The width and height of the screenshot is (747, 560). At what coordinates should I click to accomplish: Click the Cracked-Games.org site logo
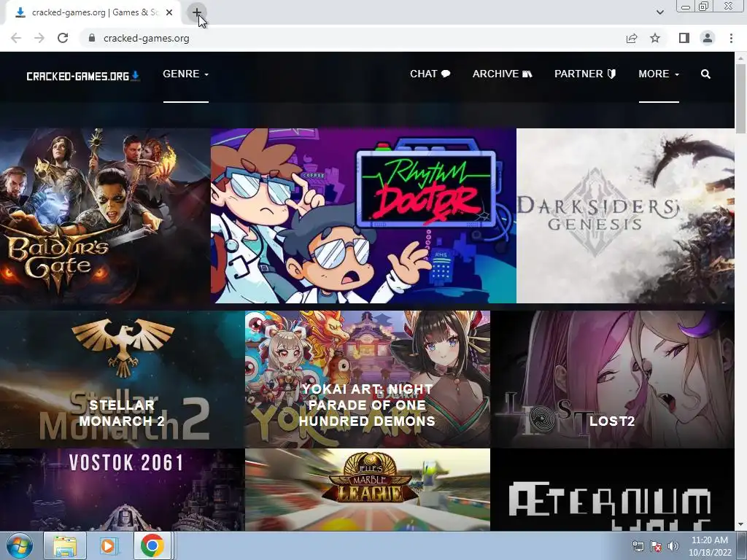(x=83, y=76)
